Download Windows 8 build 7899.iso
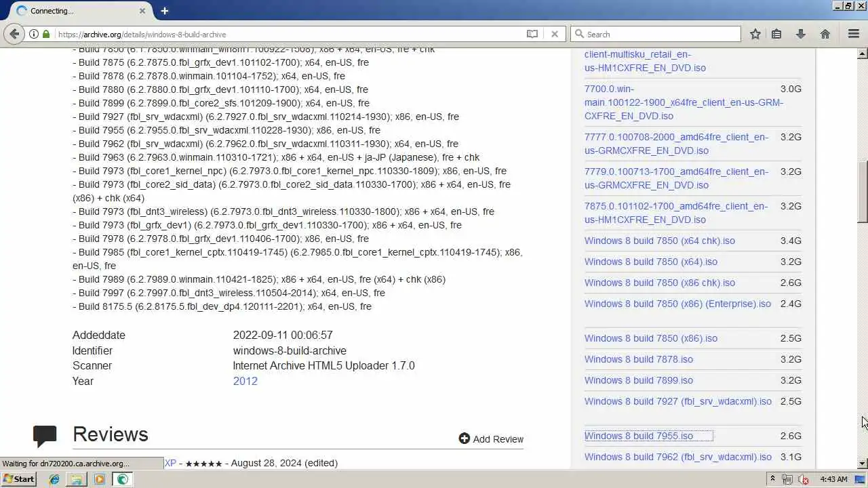Image resolution: width=868 pixels, height=488 pixels. [639, 380]
